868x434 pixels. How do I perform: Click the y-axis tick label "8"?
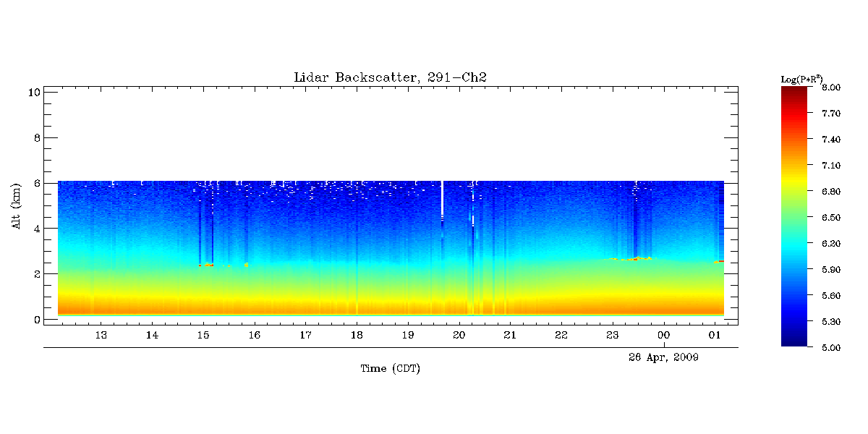(36, 137)
